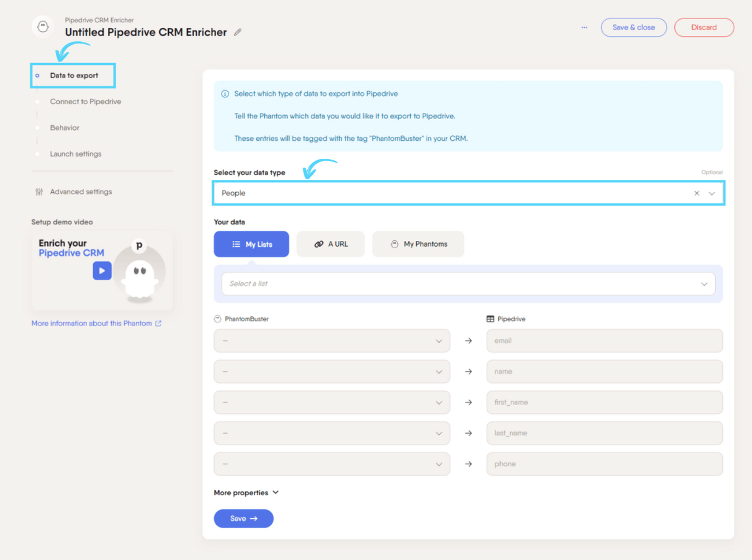Click the PhantomBuster column ghost icon
This screenshot has height=560, width=752.
pos(218,319)
